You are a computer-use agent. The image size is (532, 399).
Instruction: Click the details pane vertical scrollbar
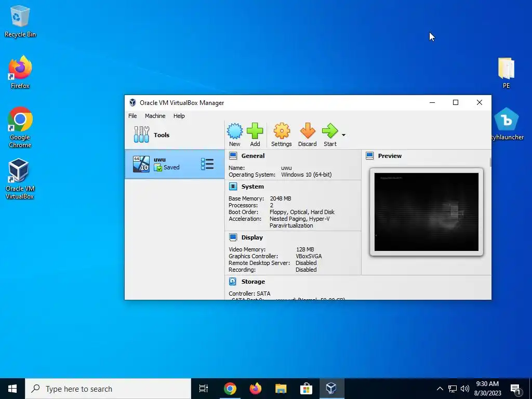[x=490, y=162]
